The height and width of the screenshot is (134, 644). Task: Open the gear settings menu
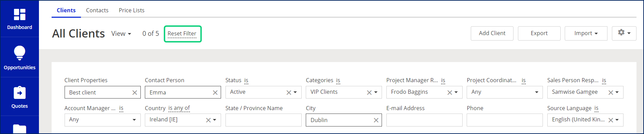624,33
